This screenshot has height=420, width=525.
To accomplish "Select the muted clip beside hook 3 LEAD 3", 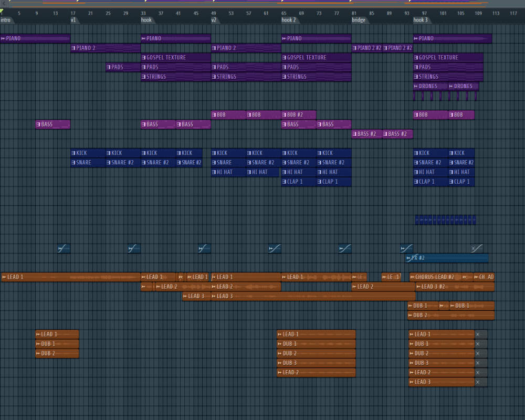I will point(481,382).
